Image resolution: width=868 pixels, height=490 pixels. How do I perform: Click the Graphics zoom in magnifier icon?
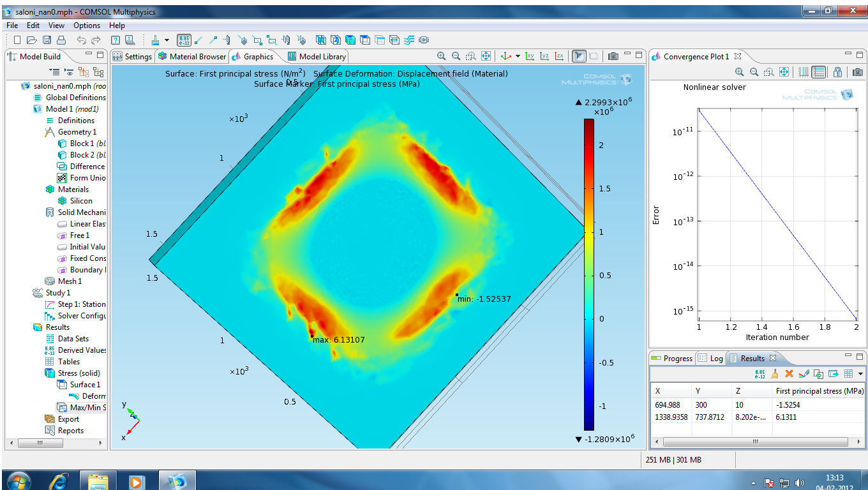pyautogui.click(x=441, y=56)
